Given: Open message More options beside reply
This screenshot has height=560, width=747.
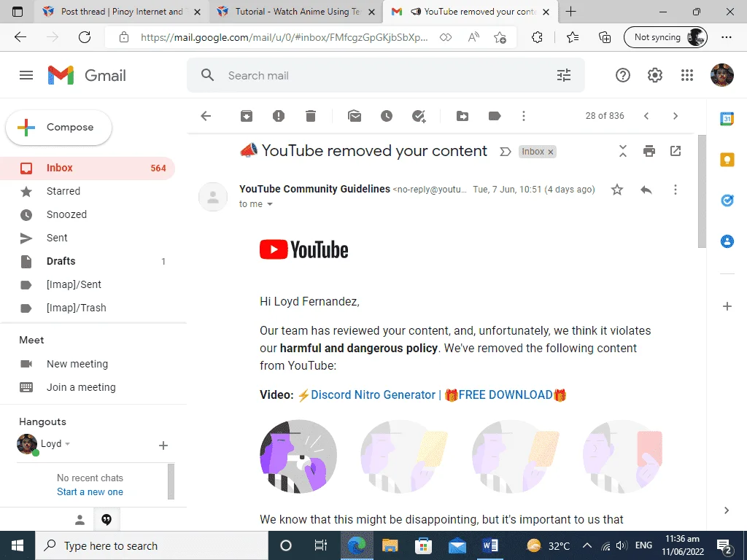Looking at the screenshot, I should pos(675,190).
